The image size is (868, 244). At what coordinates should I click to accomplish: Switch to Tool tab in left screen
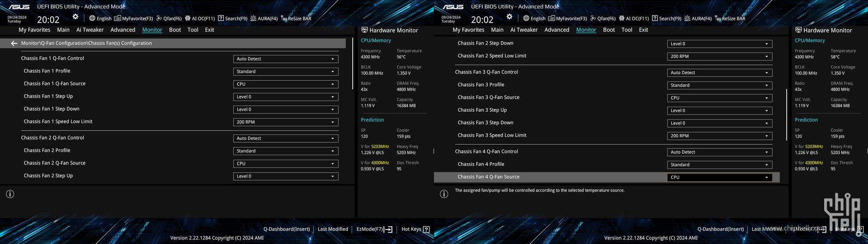click(193, 30)
